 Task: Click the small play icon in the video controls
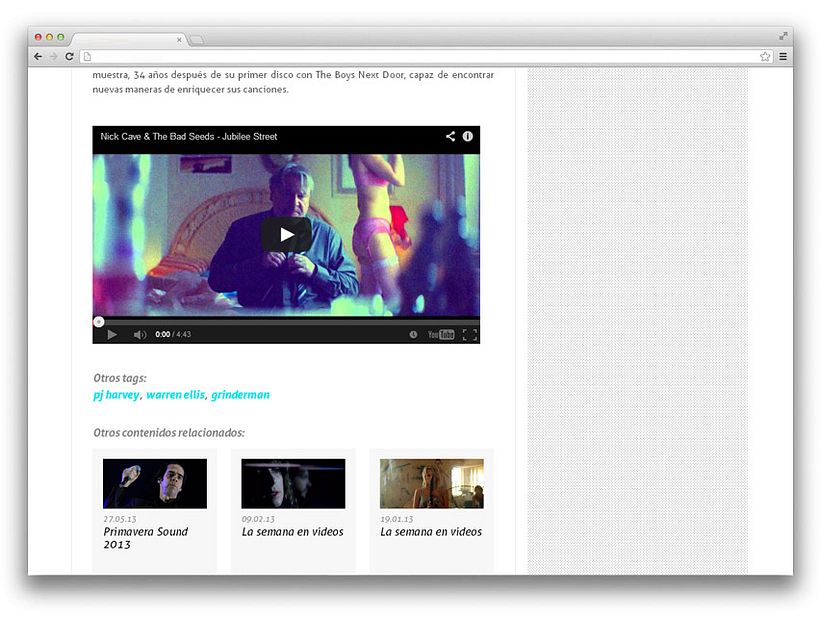coord(112,335)
